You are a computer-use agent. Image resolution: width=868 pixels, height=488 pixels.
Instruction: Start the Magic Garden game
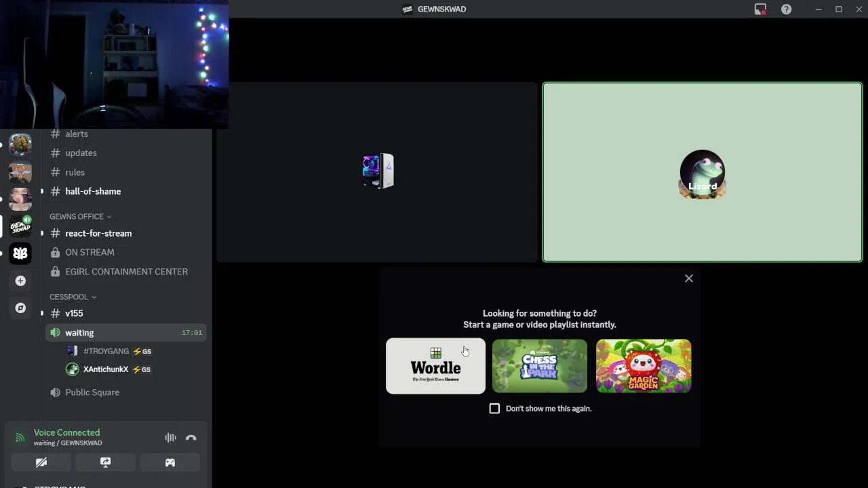tap(644, 366)
